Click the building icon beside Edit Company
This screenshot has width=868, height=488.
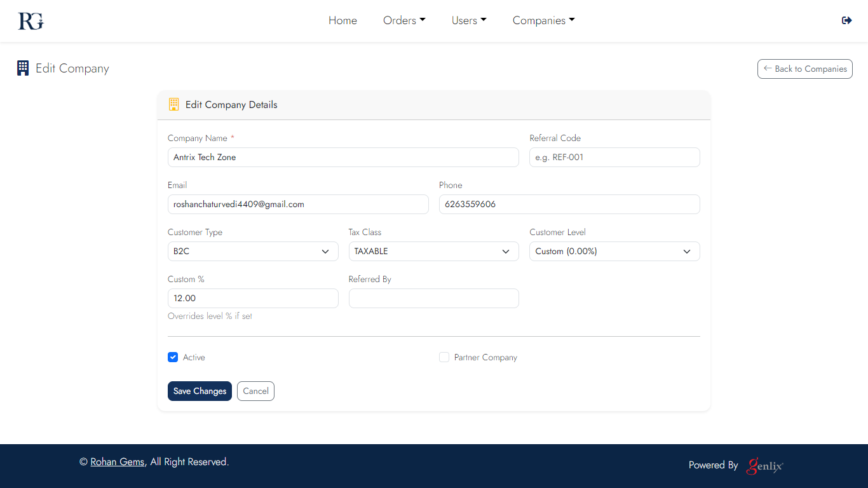coord(23,68)
